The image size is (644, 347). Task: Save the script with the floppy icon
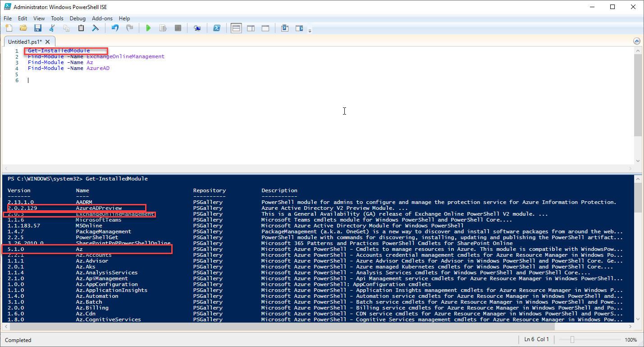pos(38,28)
